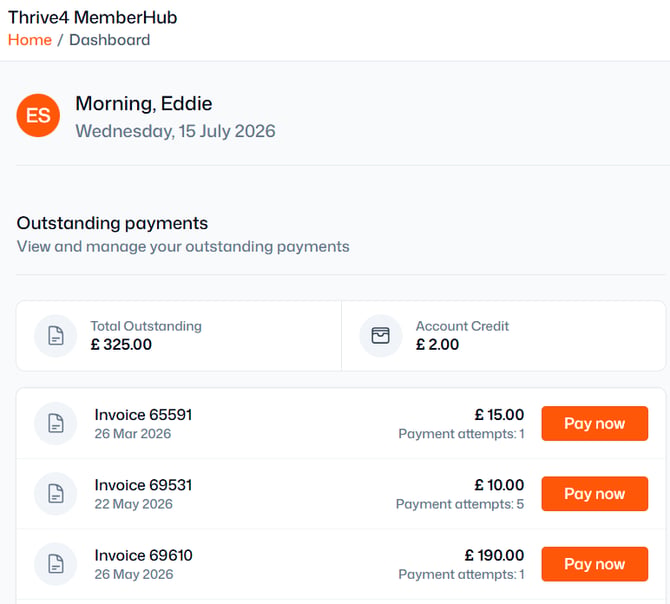The width and height of the screenshot is (670, 604).
Task: Click the document icon for Invoice 69531
Action: tap(56, 493)
